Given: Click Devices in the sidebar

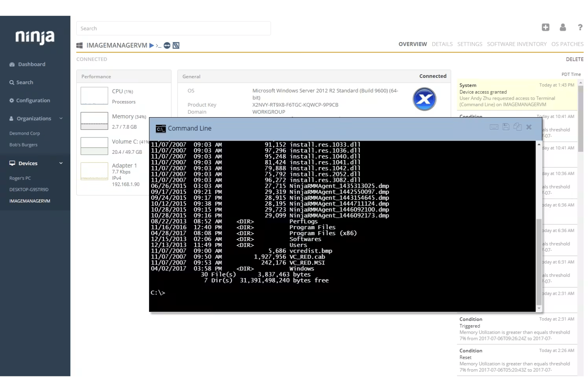Looking at the screenshot, I should coord(23,163).
